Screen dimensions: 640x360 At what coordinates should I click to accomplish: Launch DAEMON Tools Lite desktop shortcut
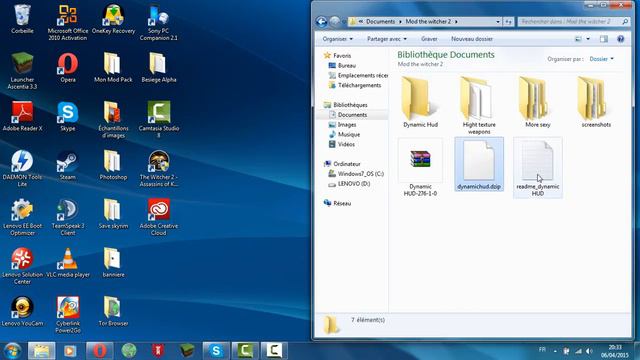click(22, 168)
